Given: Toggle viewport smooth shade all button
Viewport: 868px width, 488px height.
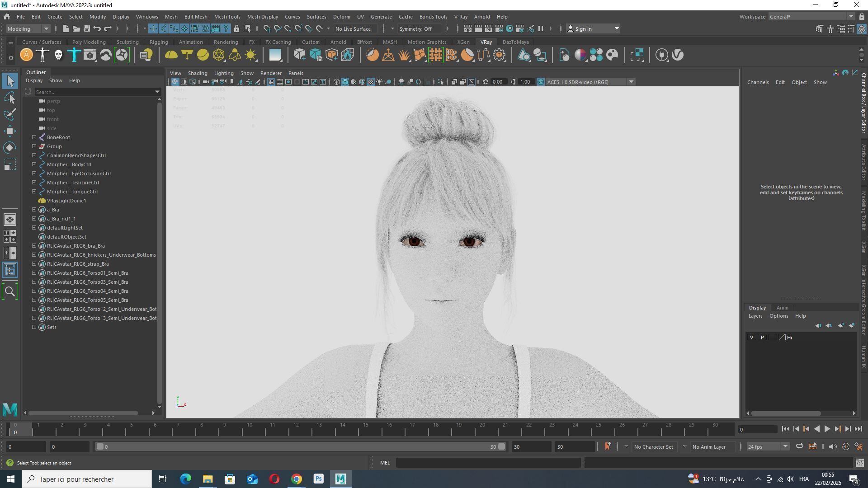Looking at the screenshot, I should tap(345, 82).
